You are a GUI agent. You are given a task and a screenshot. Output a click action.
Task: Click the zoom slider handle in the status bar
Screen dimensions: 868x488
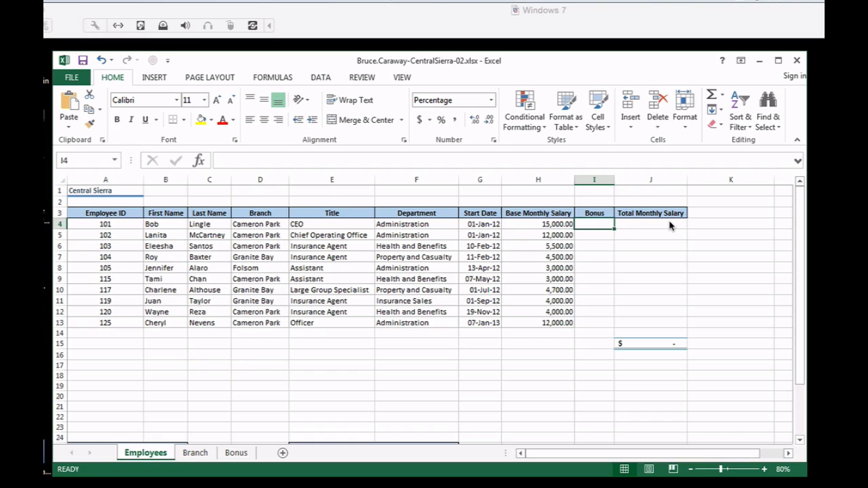720,469
